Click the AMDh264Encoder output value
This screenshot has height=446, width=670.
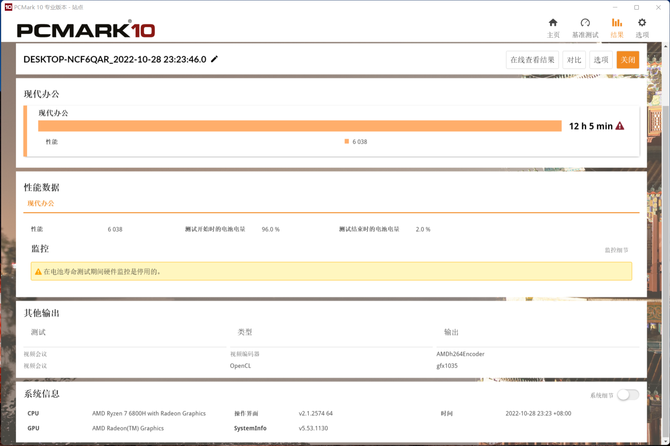pyautogui.click(x=460, y=354)
